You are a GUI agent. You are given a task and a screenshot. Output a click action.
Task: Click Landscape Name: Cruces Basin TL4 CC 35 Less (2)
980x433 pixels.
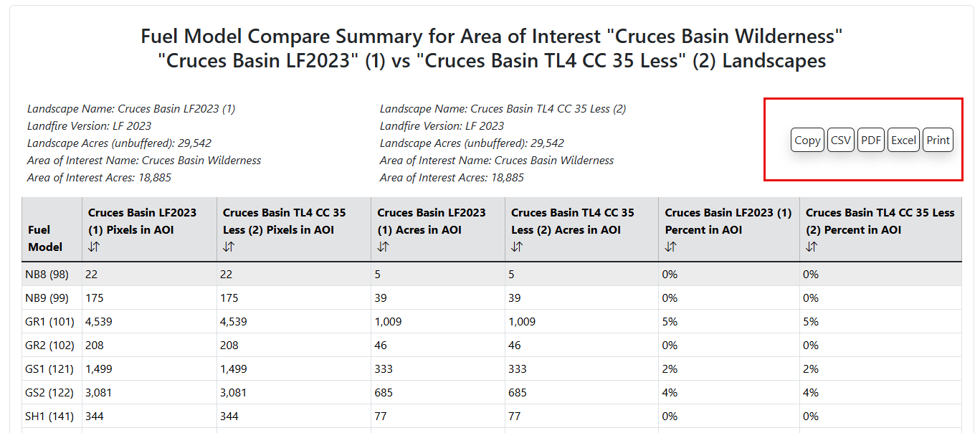click(x=503, y=109)
